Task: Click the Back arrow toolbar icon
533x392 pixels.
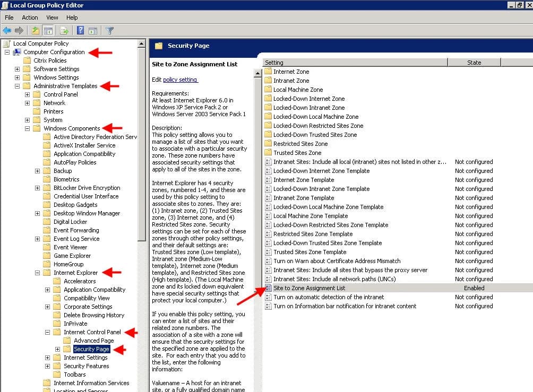Action: (x=7, y=31)
